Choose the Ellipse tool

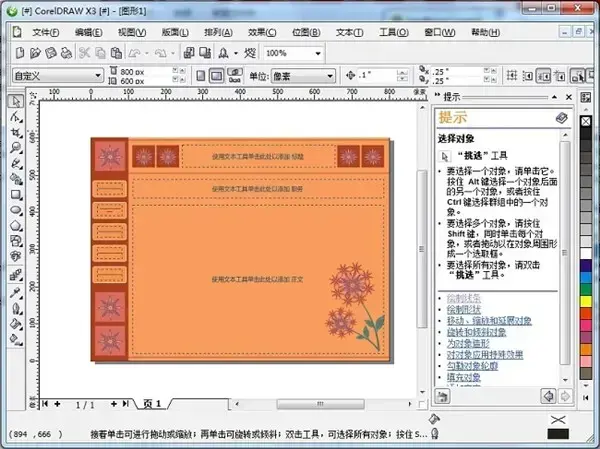[x=16, y=210]
